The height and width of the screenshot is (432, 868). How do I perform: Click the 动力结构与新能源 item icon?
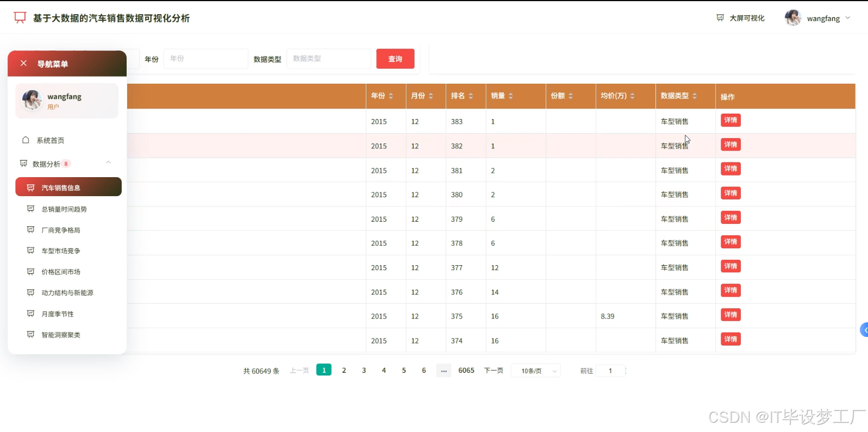tap(30, 292)
